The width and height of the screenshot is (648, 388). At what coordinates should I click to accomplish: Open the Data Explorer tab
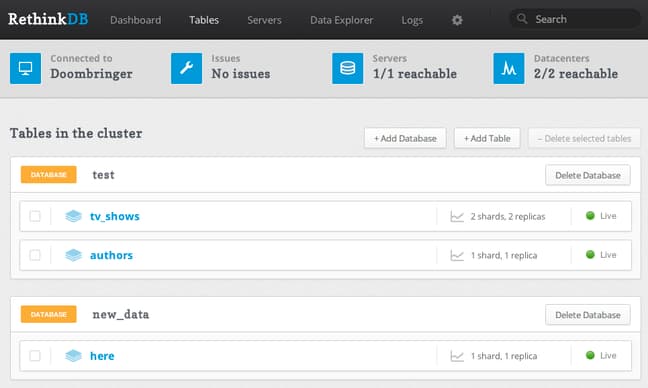pyautogui.click(x=342, y=20)
